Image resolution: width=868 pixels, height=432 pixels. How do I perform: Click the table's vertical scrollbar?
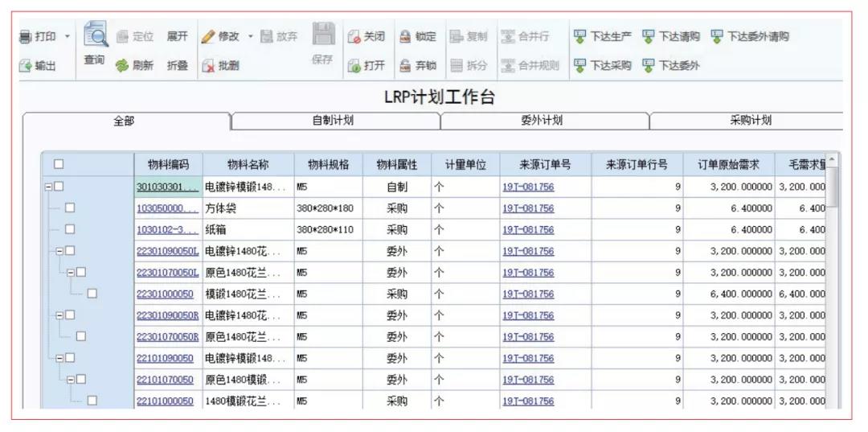tap(832, 282)
